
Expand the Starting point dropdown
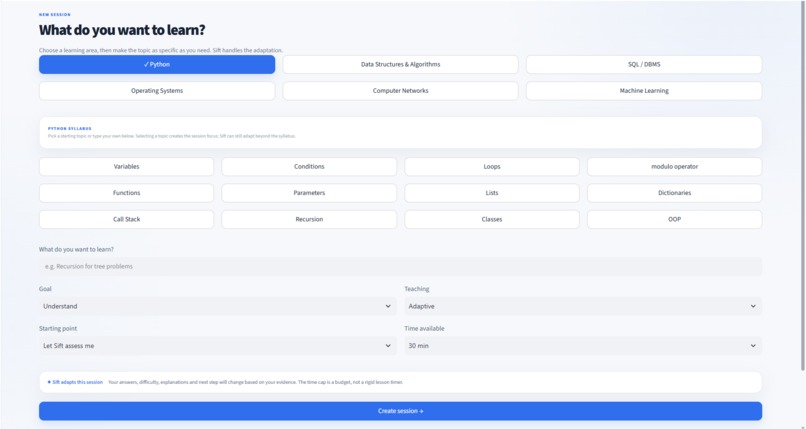(218, 346)
